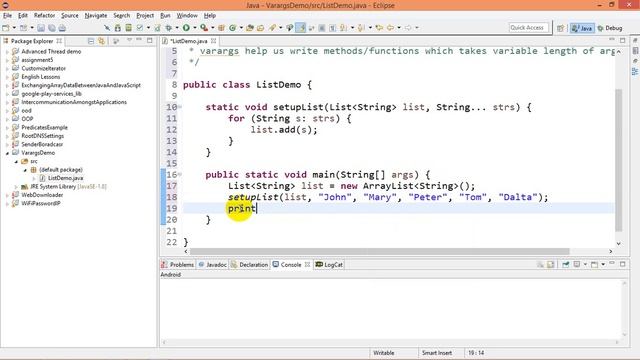Click Pin Console icon in Console toolbar
This screenshot has width=640, height=360.
[565, 264]
